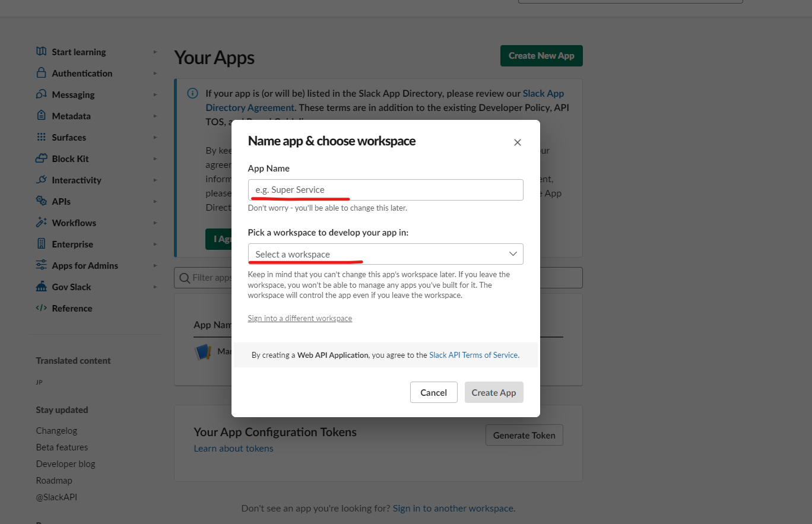
Task: Open the Beta features link
Action: [62, 447]
